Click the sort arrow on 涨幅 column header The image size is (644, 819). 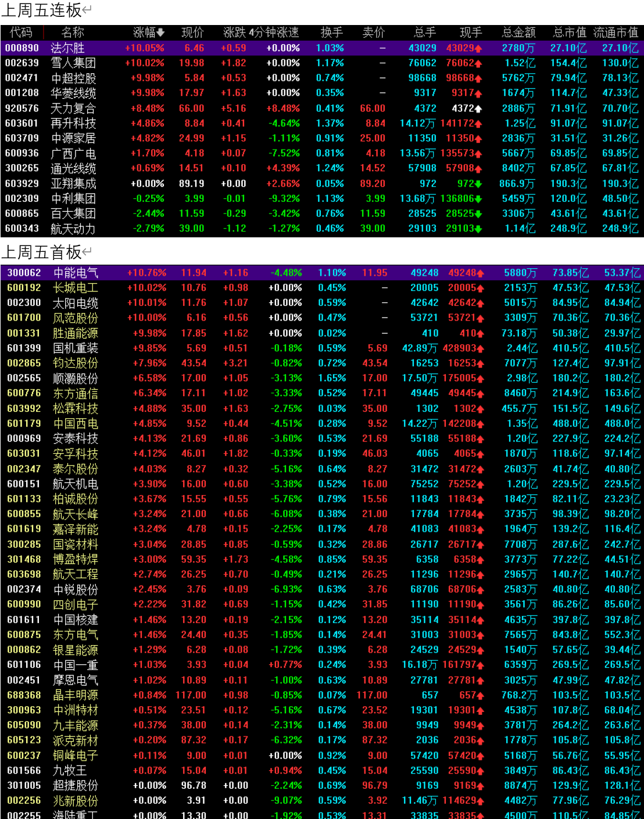[161, 33]
